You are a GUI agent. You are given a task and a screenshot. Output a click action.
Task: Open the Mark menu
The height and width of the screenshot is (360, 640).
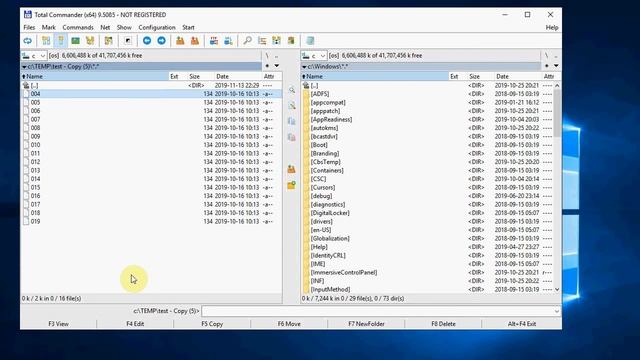[x=49, y=27]
